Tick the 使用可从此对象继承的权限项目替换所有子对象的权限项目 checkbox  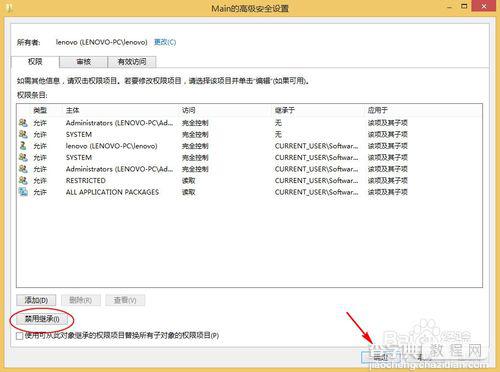(x=20, y=336)
